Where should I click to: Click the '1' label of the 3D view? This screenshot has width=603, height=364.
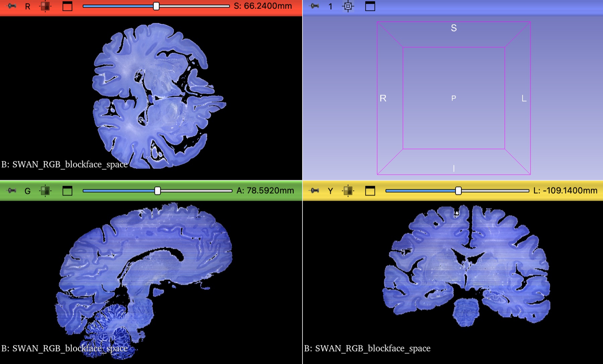pyautogui.click(x=331, y=6)
